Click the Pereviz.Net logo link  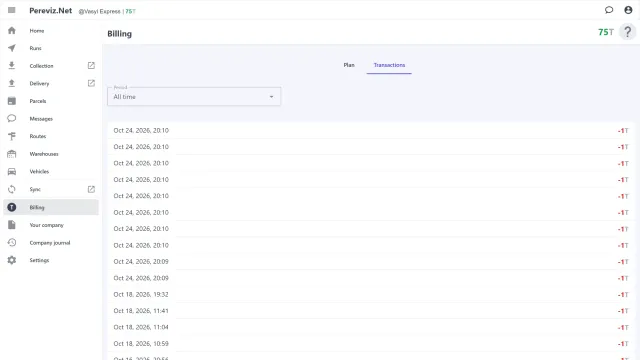pos(51,11)
